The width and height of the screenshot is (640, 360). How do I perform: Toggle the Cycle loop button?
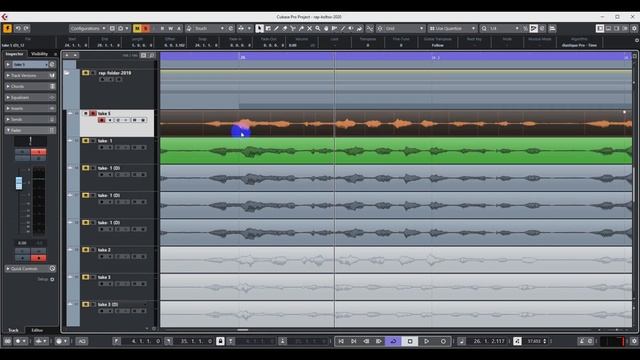tap(393, 341)
